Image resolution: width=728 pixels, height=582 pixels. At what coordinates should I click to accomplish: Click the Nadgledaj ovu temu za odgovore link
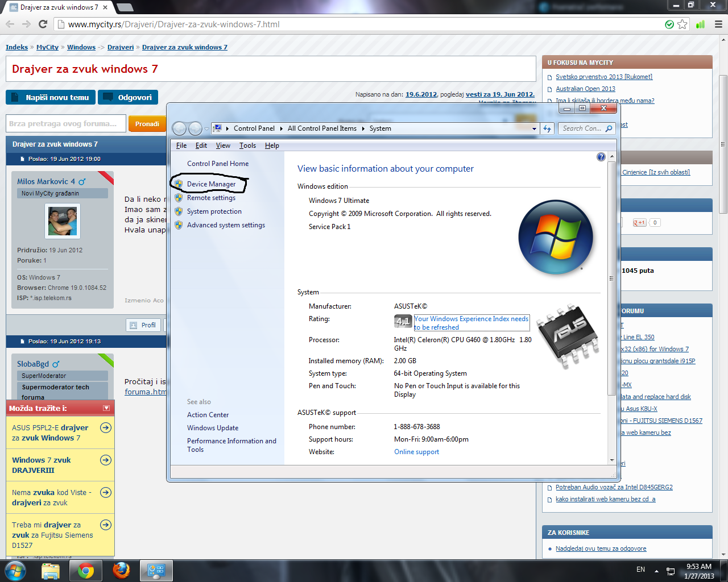point(601,548)
